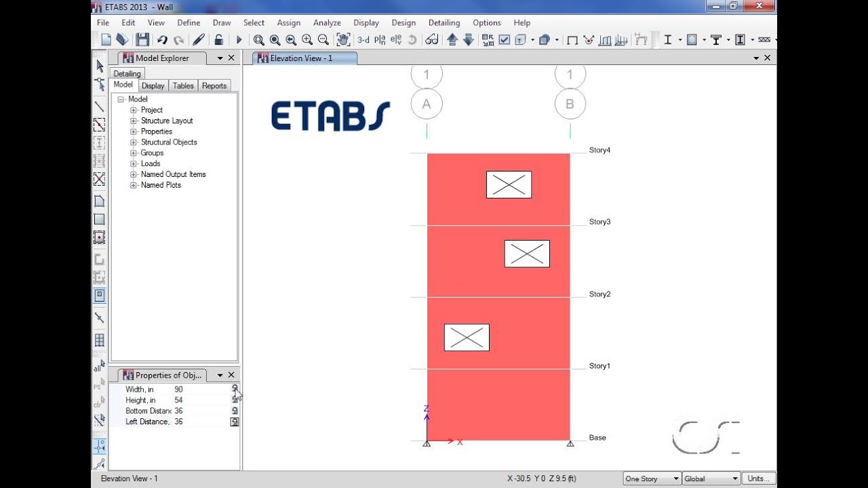Run analysis with the play arrow icon

click(239, 40)
